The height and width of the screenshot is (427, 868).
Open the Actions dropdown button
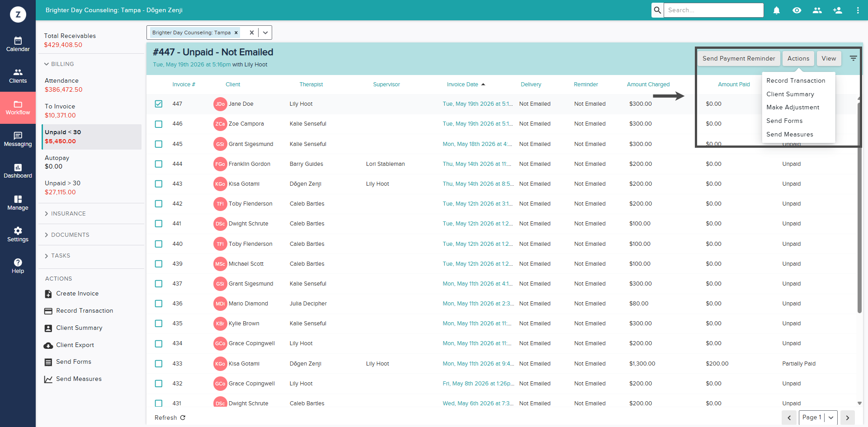point(798,58)
